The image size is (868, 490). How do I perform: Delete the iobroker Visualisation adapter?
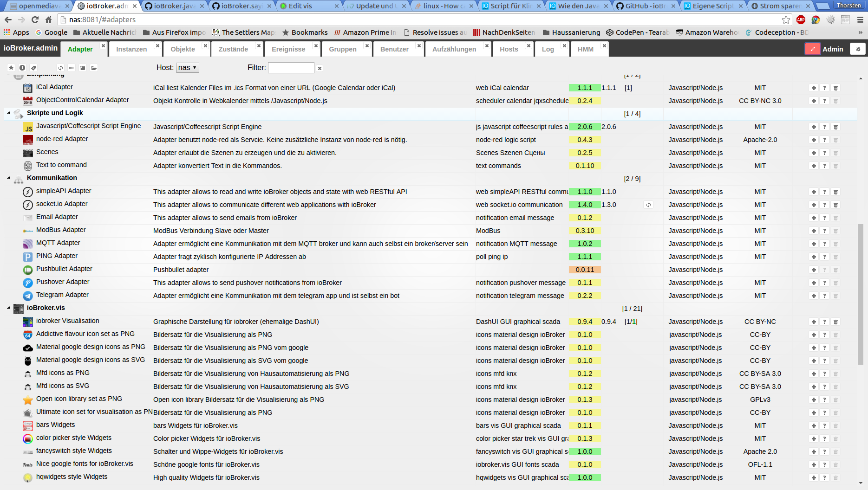point(836,322)
